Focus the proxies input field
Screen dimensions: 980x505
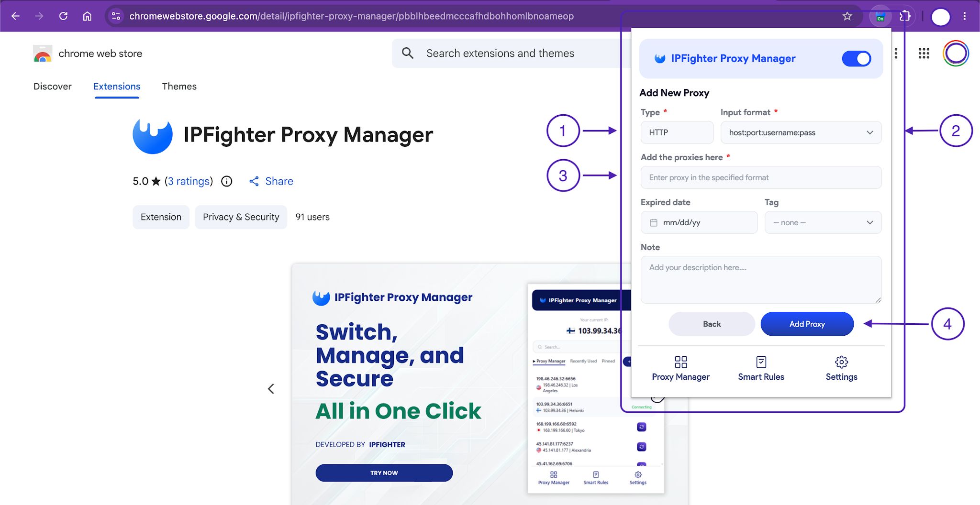[761, 177]
